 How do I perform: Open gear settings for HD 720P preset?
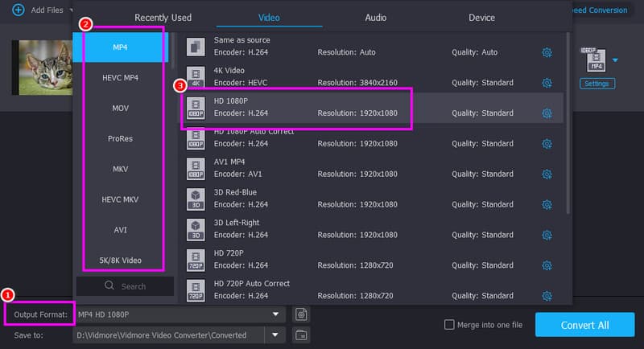click(547, 265)
